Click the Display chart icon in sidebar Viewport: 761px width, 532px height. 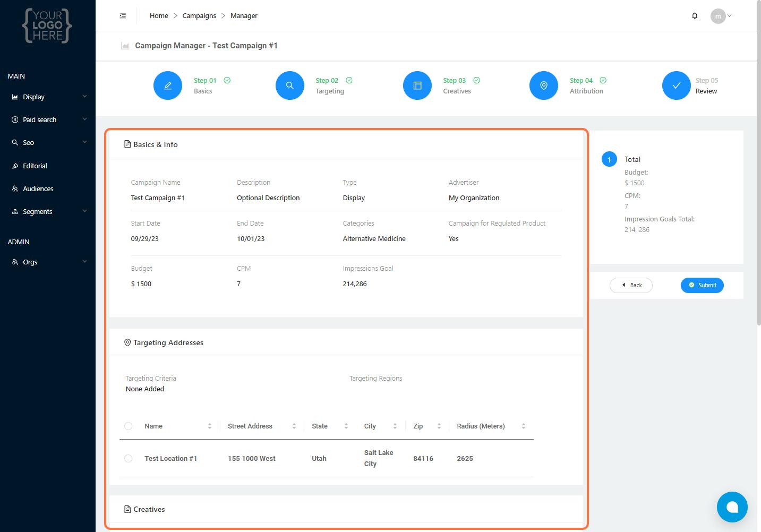[15, 97]
